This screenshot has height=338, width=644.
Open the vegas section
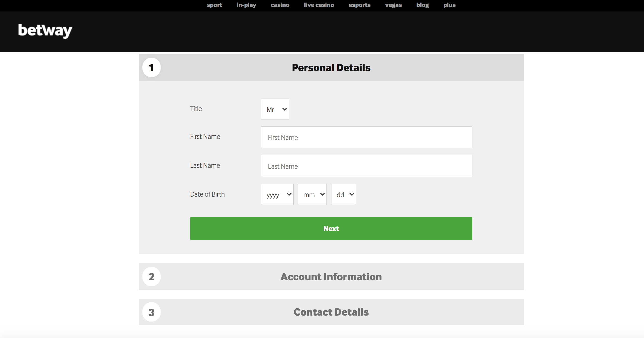coord(393,5)
